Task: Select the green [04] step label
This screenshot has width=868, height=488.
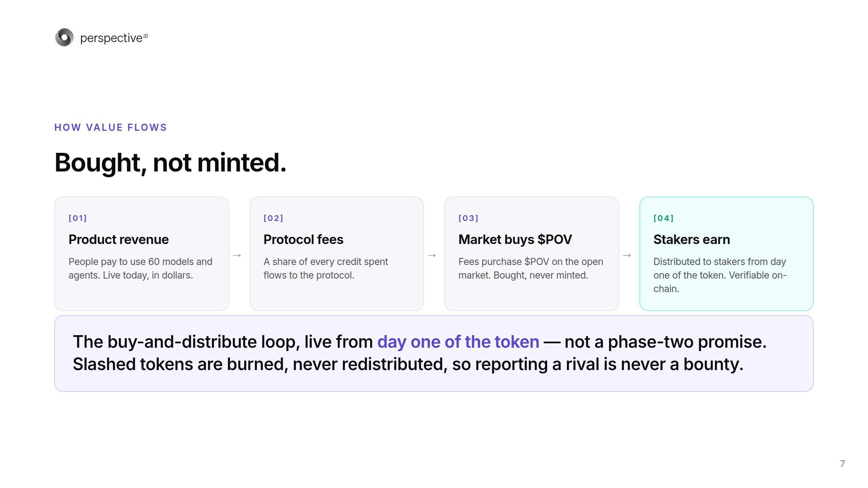Action: (663, 218)
